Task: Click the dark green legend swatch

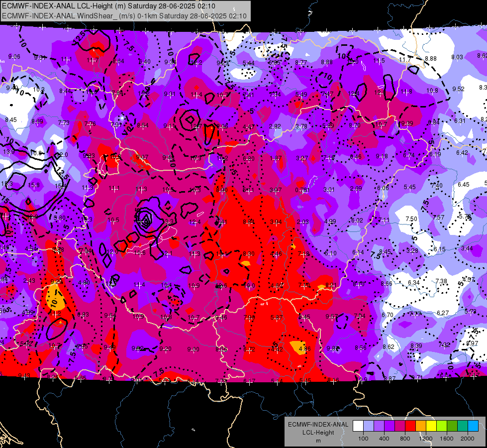Action: click(x=452, y=426)
